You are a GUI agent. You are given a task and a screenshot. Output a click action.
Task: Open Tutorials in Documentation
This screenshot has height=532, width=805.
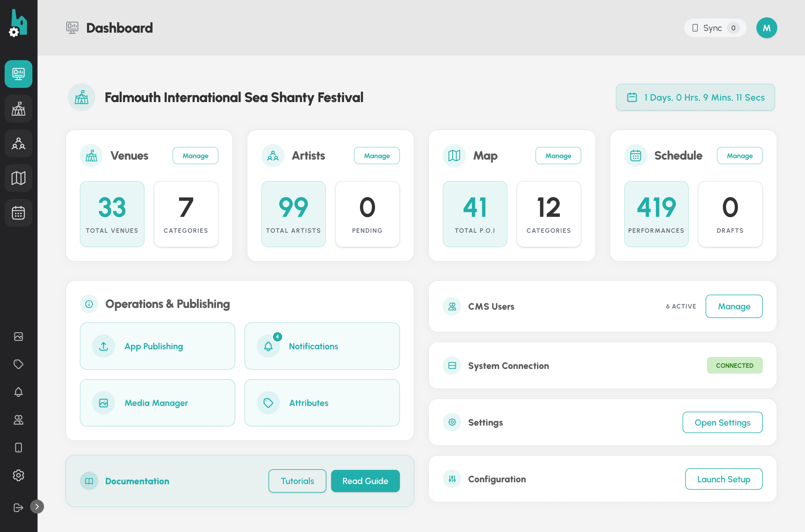pos(297,481)
